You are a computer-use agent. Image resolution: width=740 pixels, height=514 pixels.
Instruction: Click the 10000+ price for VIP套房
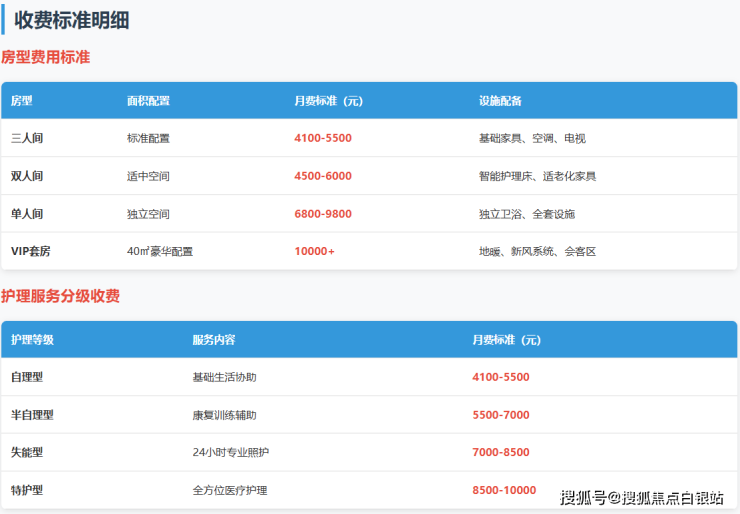click(x=314, y=251)
